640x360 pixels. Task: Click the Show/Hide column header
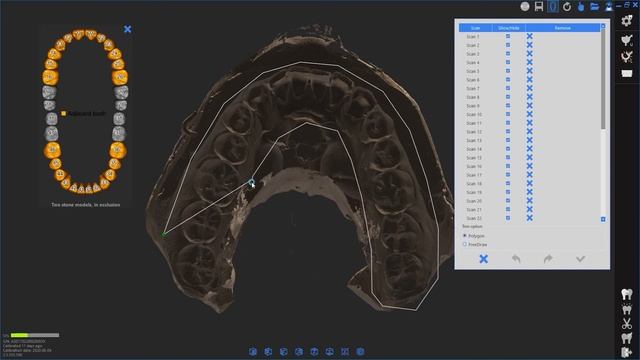coord(509,28)
